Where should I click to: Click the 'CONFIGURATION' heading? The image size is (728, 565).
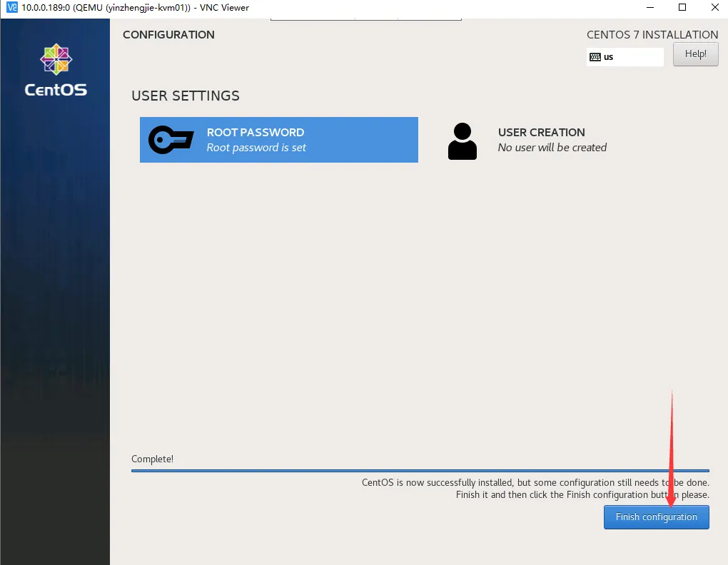tap(168, 35)
